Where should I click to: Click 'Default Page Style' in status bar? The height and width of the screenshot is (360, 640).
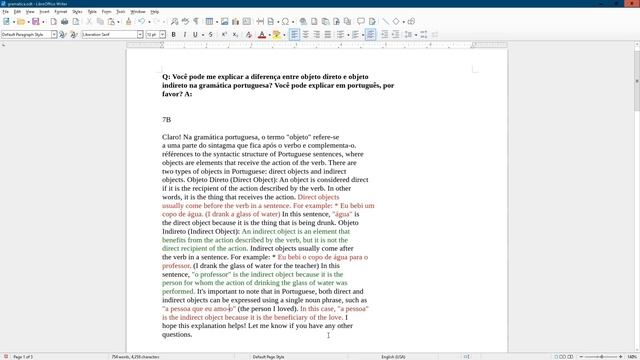coord(269,357)
